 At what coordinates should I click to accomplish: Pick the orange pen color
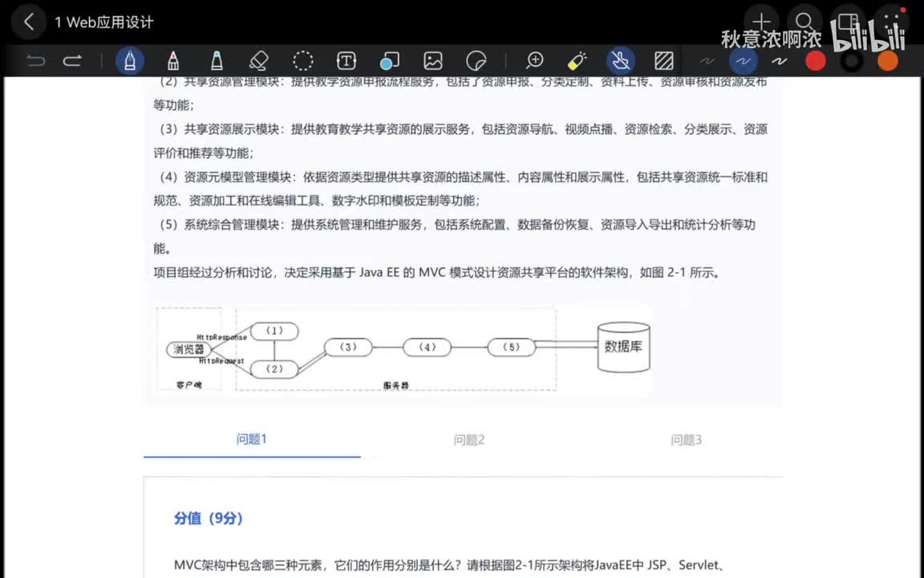[887, 61]
